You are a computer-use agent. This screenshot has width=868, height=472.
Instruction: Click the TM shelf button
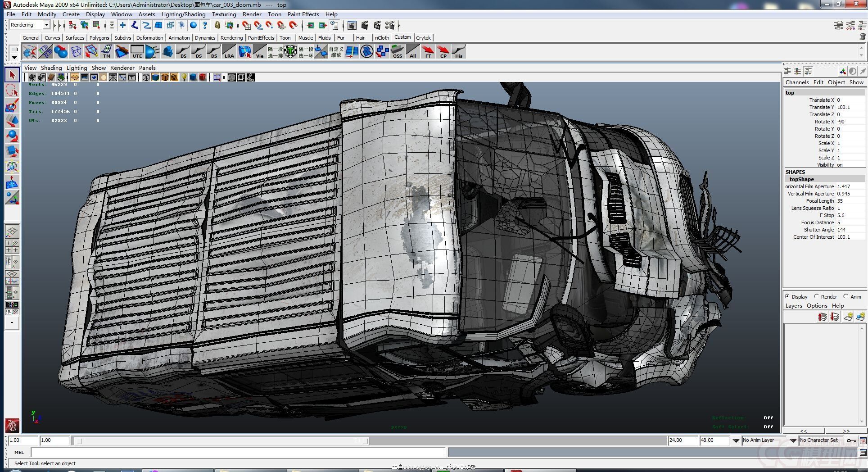point(107,51)
